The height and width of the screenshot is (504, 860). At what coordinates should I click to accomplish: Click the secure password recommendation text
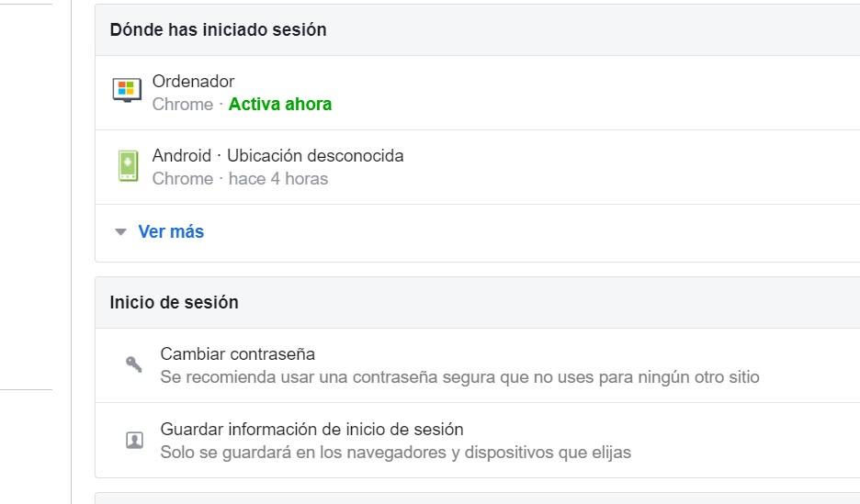459,377
